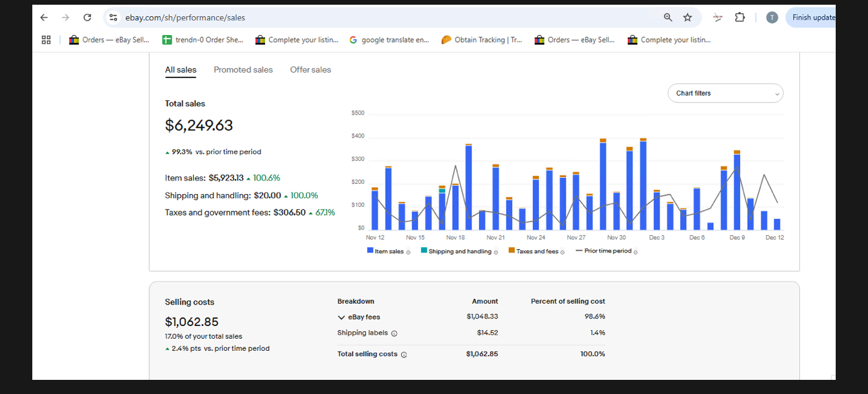Click the site information icon in address bar
The width and height of the screenshot is (868, 394).
(113, 18)
